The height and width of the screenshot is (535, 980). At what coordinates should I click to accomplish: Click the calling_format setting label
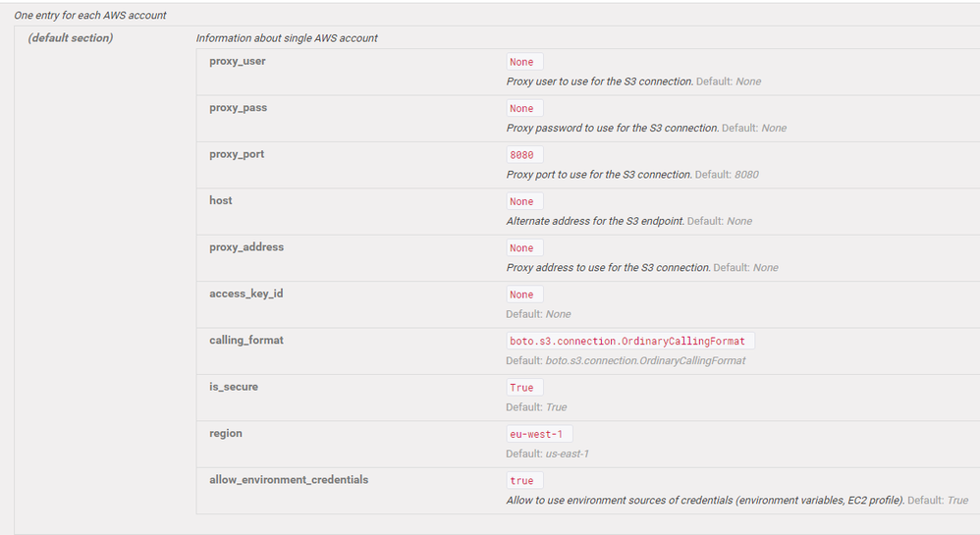(246, 340)
